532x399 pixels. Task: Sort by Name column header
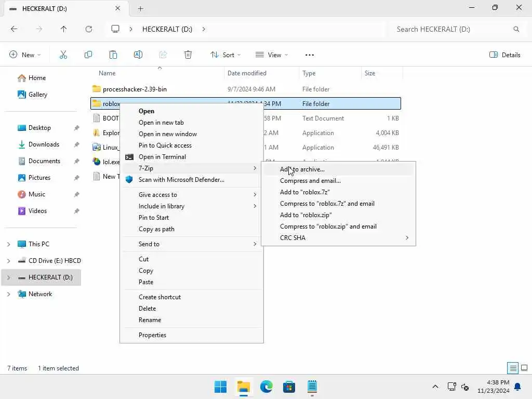tap(107, 73)
